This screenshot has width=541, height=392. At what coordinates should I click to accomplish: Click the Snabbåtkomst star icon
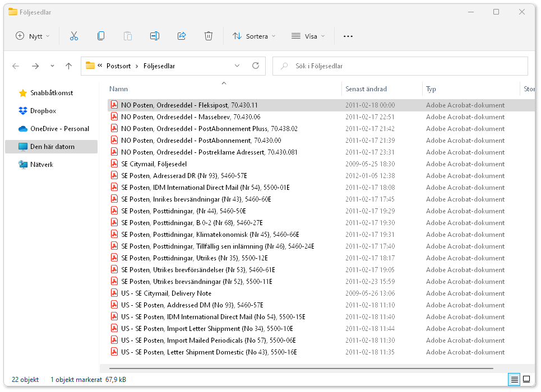point(23,93)
